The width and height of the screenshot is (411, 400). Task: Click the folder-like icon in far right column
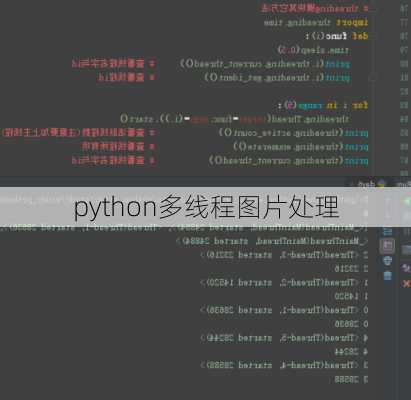coord(406,249)
